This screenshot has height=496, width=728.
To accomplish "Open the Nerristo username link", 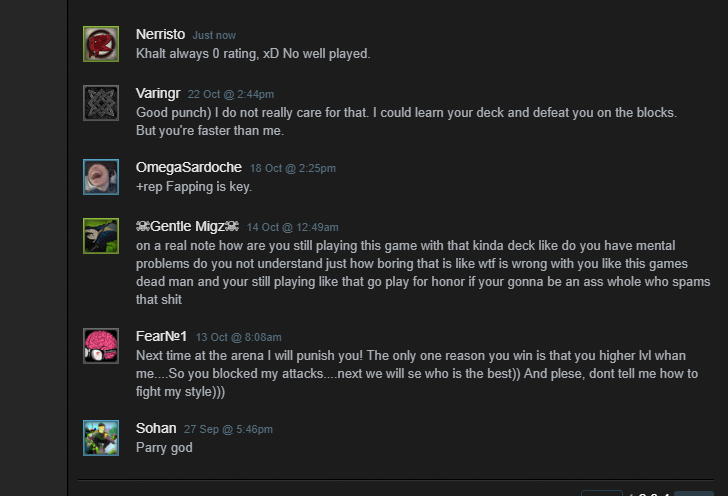I will click(160, 34).
